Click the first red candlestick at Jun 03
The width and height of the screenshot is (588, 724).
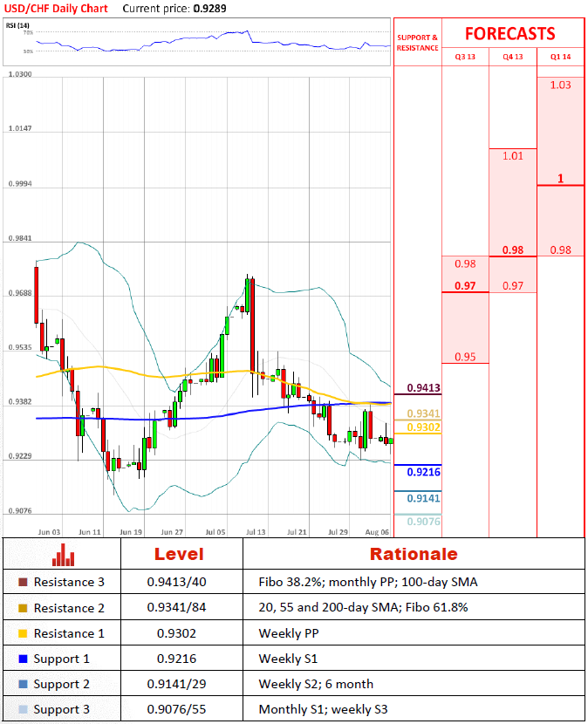click(x=36, y=295)
